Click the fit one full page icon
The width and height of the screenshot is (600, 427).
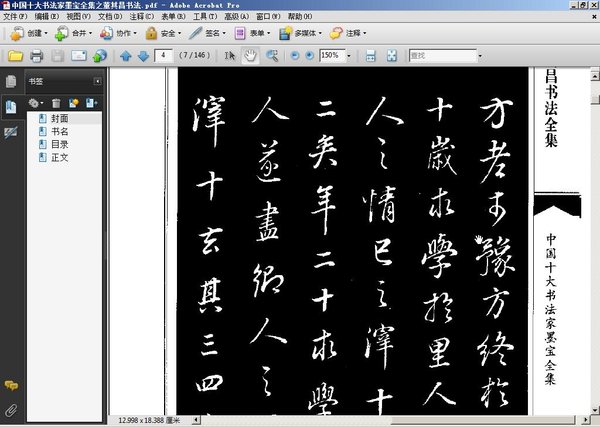(x=392, y=56)
